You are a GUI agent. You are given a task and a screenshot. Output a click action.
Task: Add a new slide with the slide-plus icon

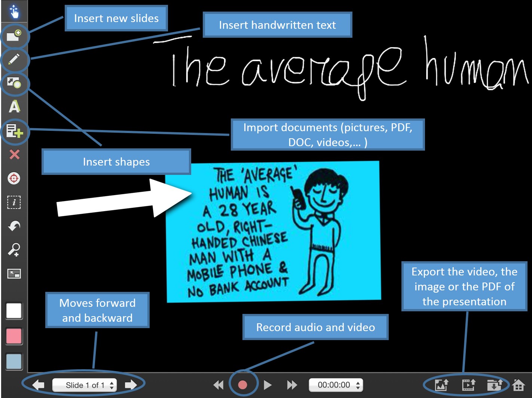pyautogui.click(x=14, y=36)
